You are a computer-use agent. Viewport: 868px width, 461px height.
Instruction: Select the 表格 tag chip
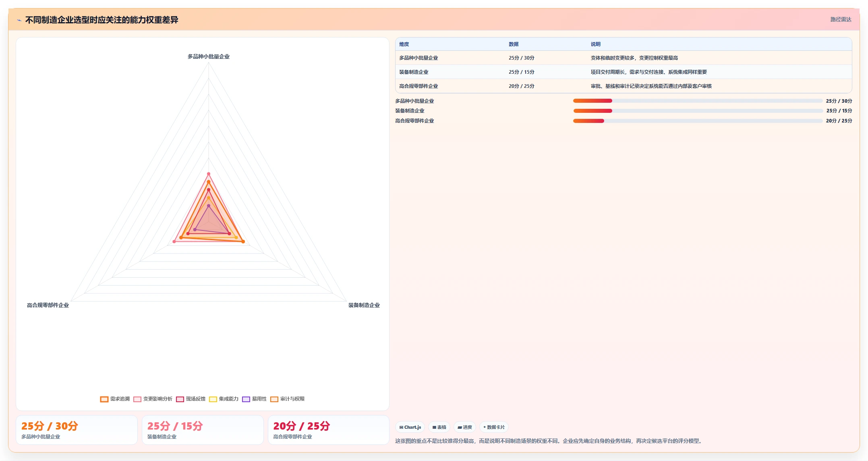click(439, 427)
